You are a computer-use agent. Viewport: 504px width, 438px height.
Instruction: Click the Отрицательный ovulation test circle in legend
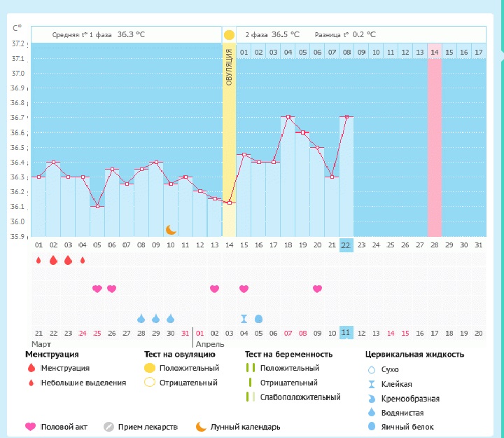pyautogui.click(x=149, y=383)
